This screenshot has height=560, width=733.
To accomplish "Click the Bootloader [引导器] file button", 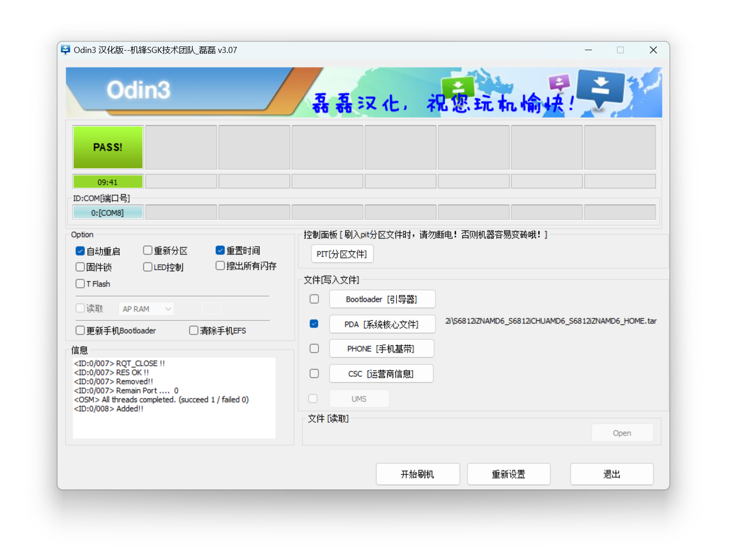I will point(383,299).
